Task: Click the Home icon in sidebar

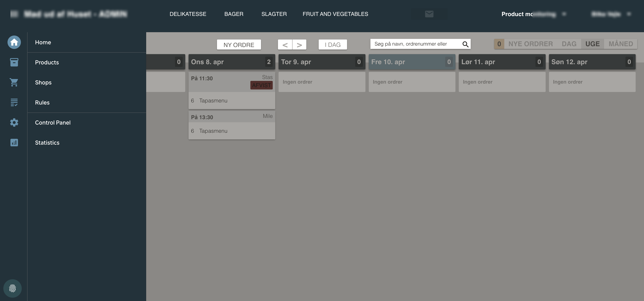Action: coord(14,42)
